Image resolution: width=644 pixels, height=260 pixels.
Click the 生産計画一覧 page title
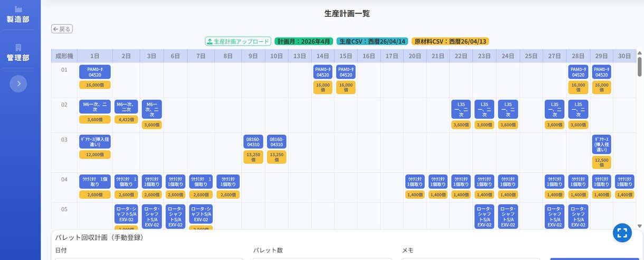[x=347, y=14]
